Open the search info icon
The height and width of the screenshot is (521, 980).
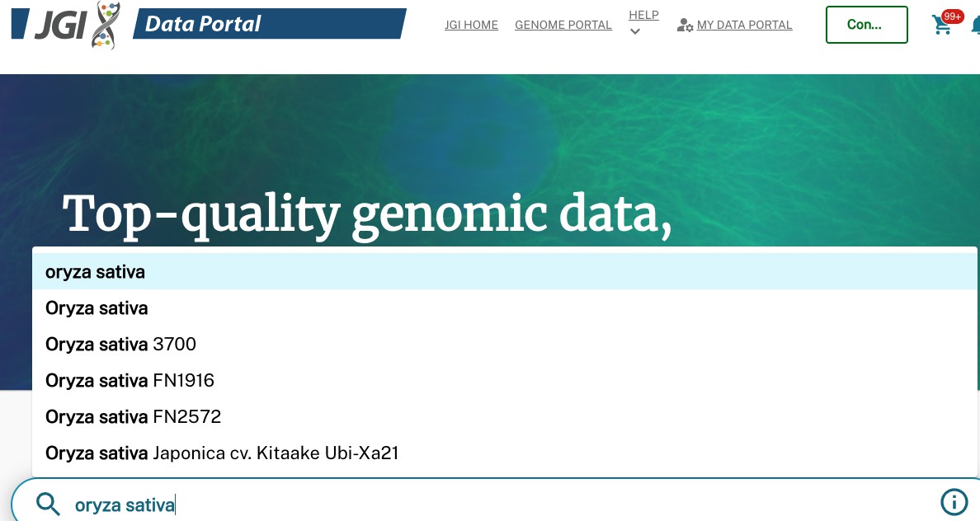coord(954,502)
